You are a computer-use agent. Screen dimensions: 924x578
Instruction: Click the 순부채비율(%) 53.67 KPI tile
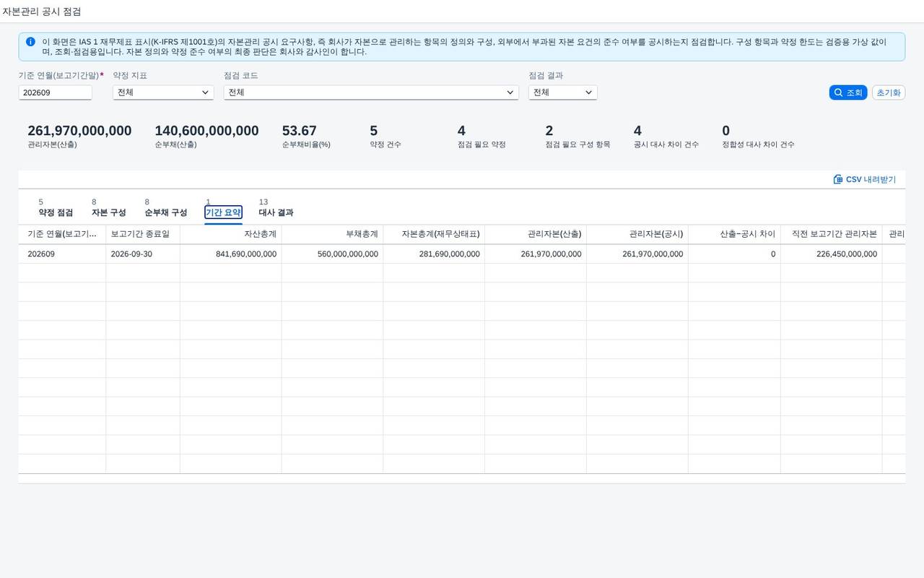click(306, 136)
